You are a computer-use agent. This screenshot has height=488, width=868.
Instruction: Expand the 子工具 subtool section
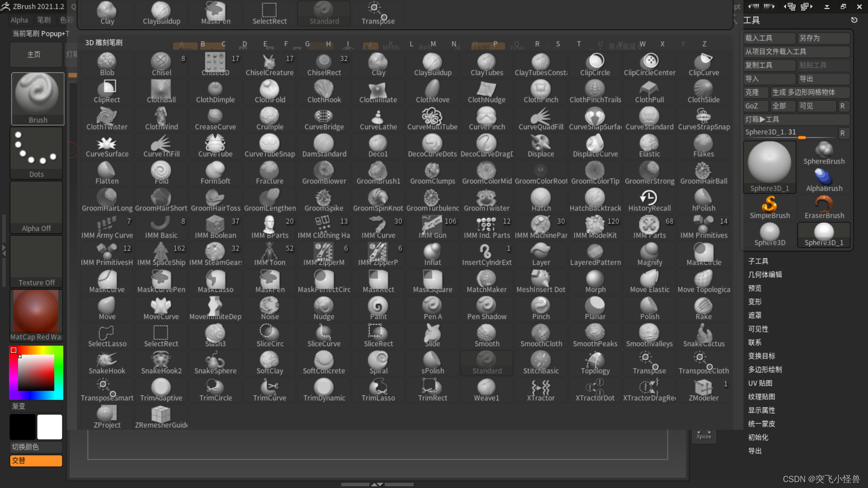[x=758, y=261]
